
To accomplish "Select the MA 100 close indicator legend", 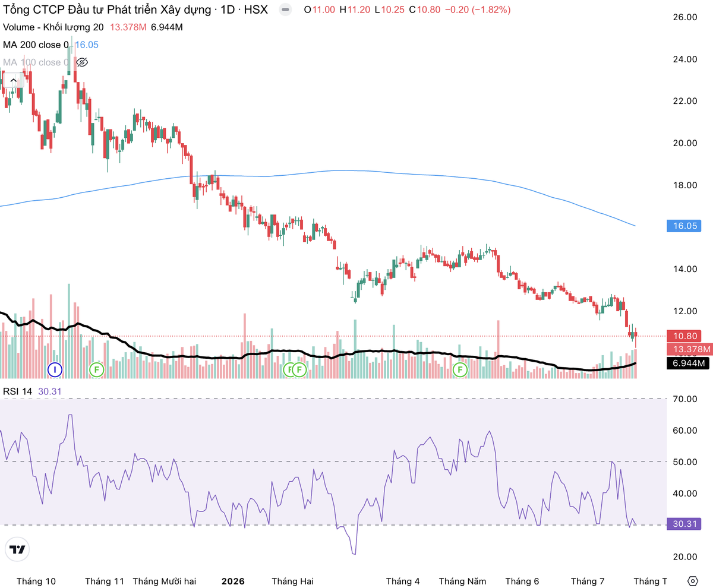I will pyautogui.click(x=35, y=62).
